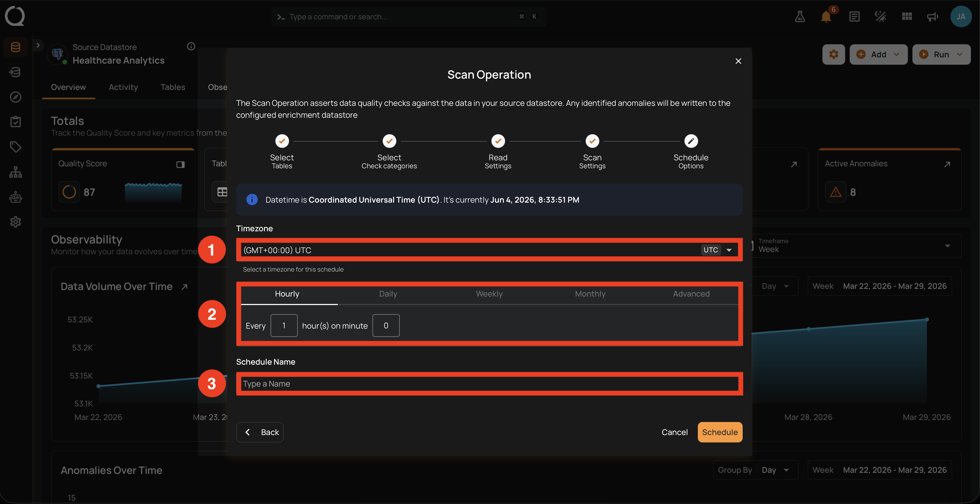Go to the Read Settings step
Image resolution: width=980 pixels, height=504 pixels.
pos(498,151)
